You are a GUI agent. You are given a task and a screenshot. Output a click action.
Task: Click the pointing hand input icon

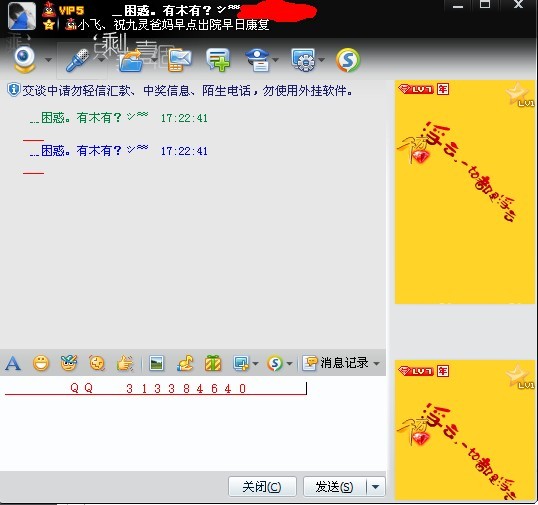tap(125, 363)
